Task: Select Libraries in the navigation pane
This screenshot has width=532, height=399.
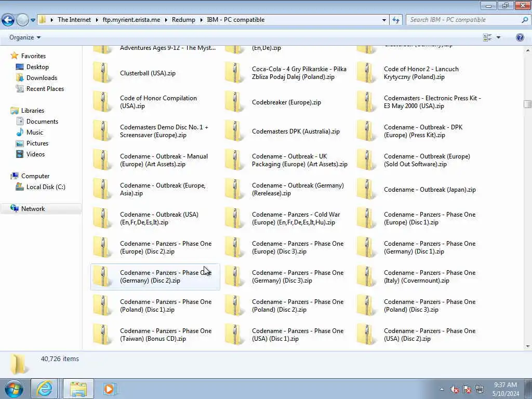Action: 33,111
